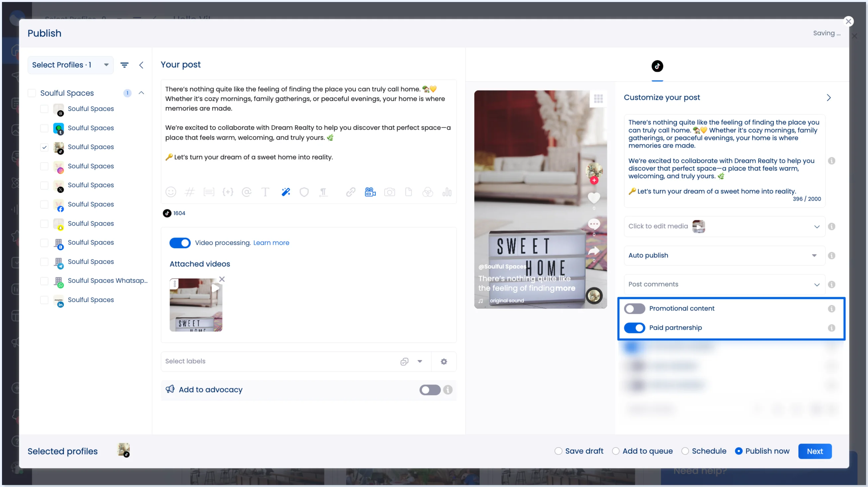Open the Select Profiles dropdown
The image size is (868, 487).
70,65
